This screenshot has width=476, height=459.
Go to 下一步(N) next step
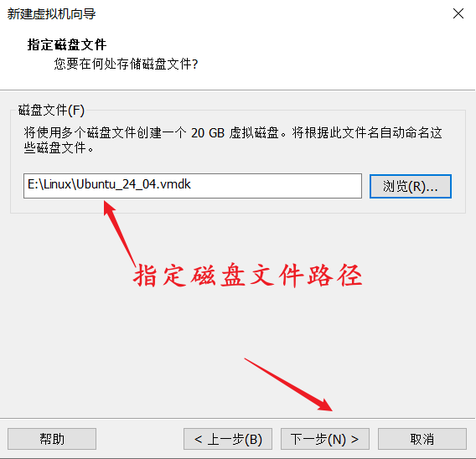(x=325, y=439)
